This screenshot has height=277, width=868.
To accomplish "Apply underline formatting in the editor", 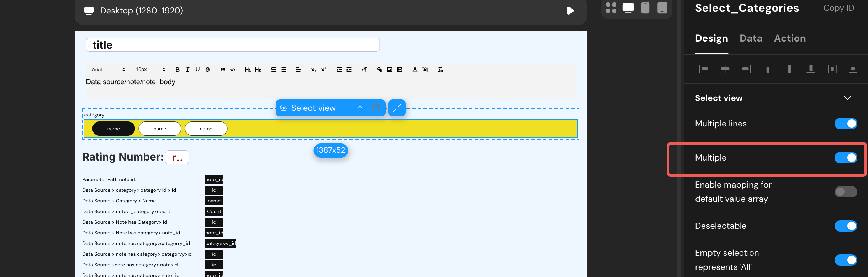I will click(x=197, y=70).
